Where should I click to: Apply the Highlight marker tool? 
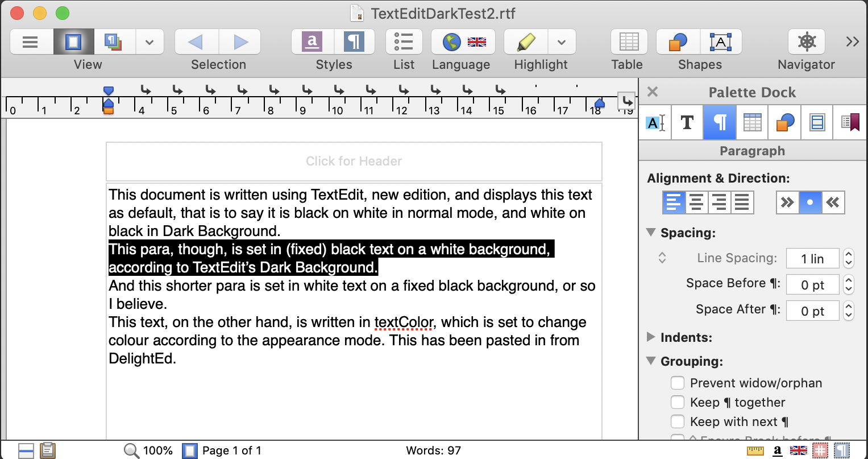tap(526, 42)
